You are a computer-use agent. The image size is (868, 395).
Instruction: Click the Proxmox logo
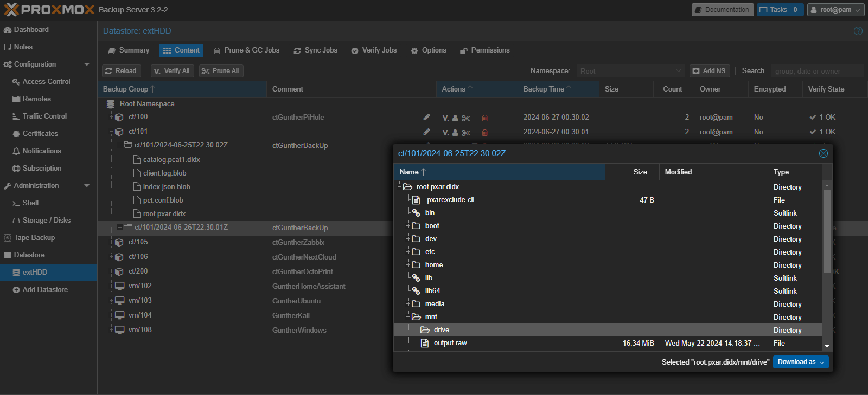point(49,9)
